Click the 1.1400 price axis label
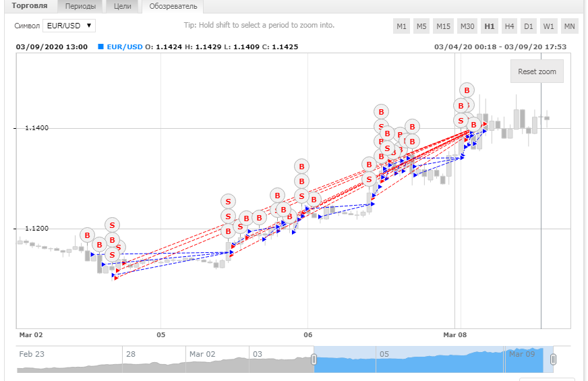The width and height of the screenshot is (588, 381). tap(36, 128)
